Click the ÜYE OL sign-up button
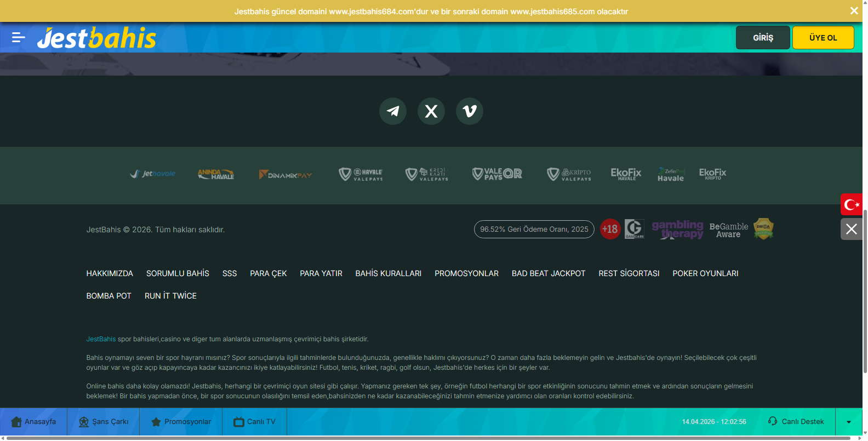Viewport: 868px width, 441px height. pyautogui.click(x=823, y=38)
